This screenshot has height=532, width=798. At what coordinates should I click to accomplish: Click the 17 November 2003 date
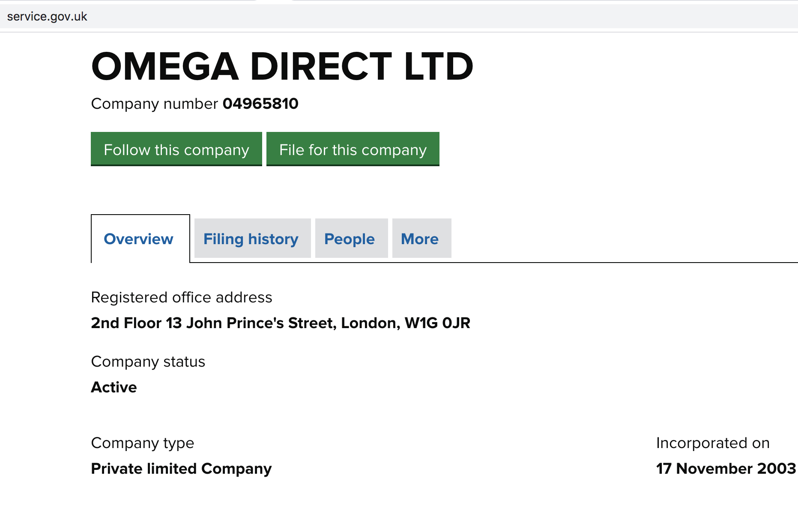pyautogui.click(x=726, y=469)
